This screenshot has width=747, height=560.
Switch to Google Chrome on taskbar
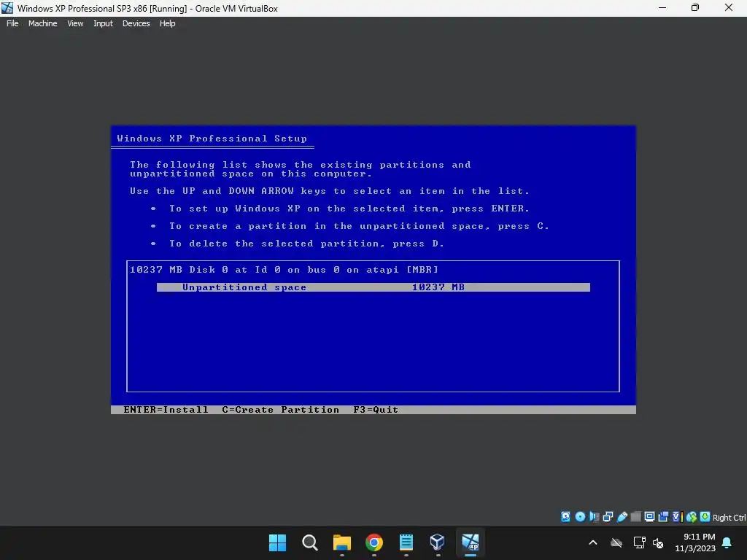pyautogui.click(x=374, y=542)
